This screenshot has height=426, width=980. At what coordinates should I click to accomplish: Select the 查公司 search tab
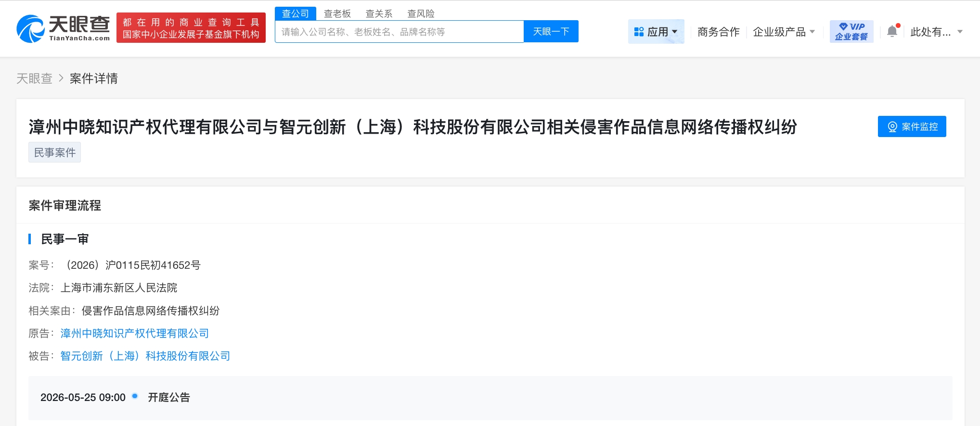pyautogui.click(x=295, y=13)
